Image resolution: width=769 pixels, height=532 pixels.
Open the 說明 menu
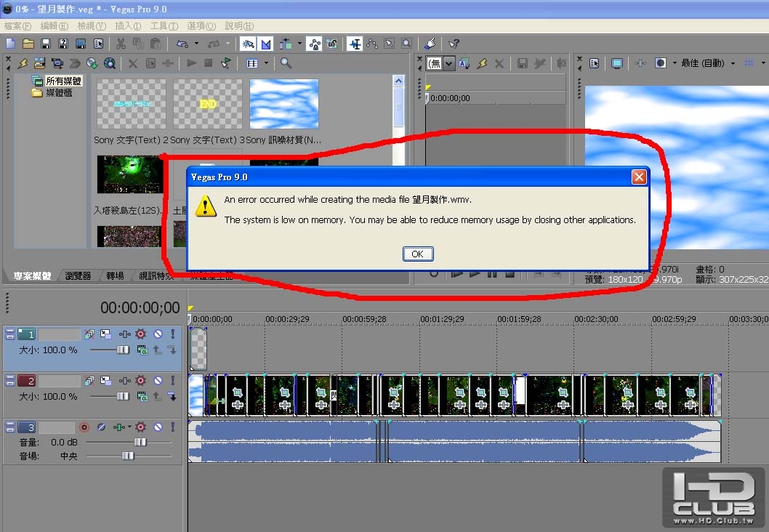tap(239, 26)
